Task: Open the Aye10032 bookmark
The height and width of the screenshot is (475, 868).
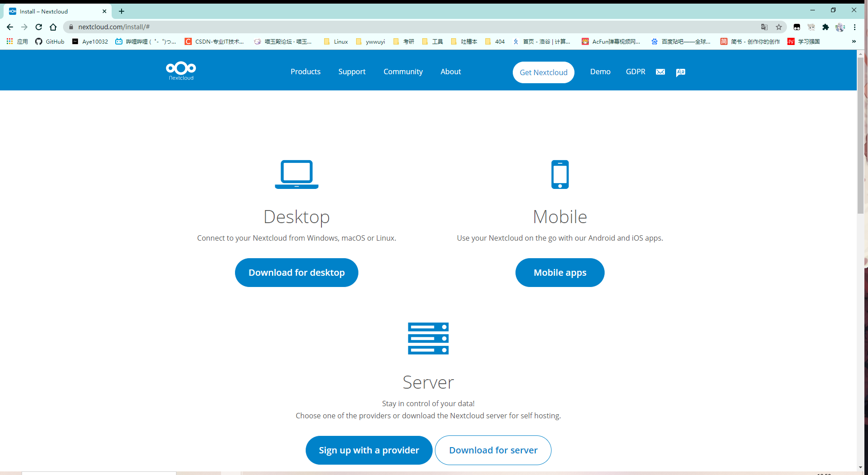Action: [90, 41]
